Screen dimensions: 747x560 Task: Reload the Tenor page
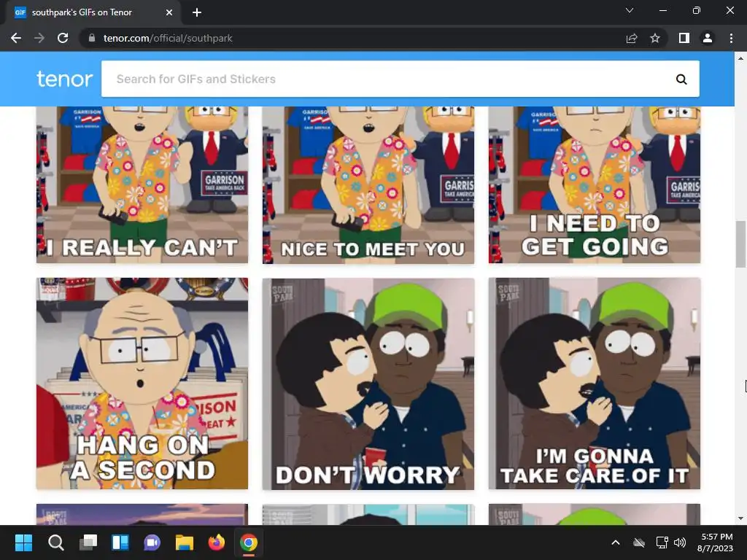(x=63, y=38)
